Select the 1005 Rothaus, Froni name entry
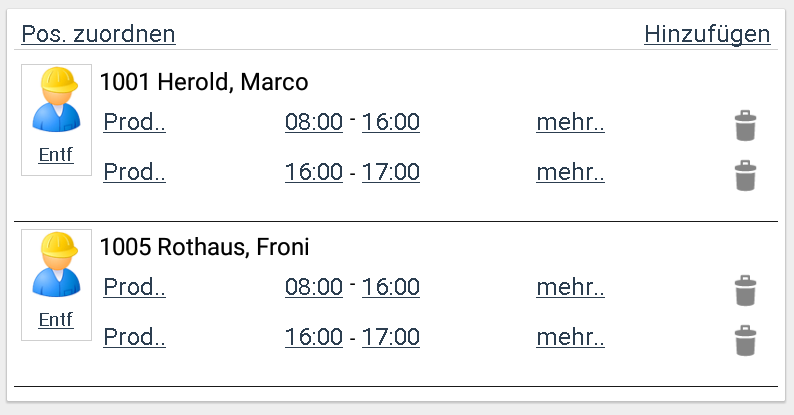The height and width of the screenshot is (415, 794). 205,247
